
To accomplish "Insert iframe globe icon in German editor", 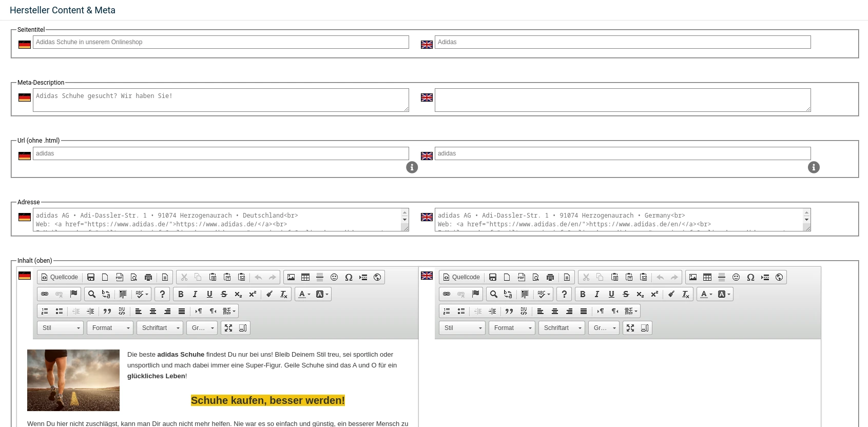I will 377,277.
